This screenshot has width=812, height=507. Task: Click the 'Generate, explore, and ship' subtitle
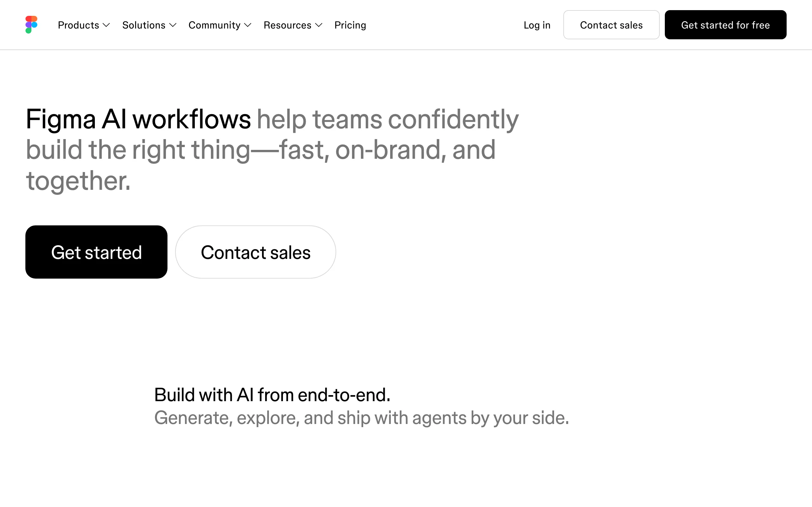(x=262, y=418)
